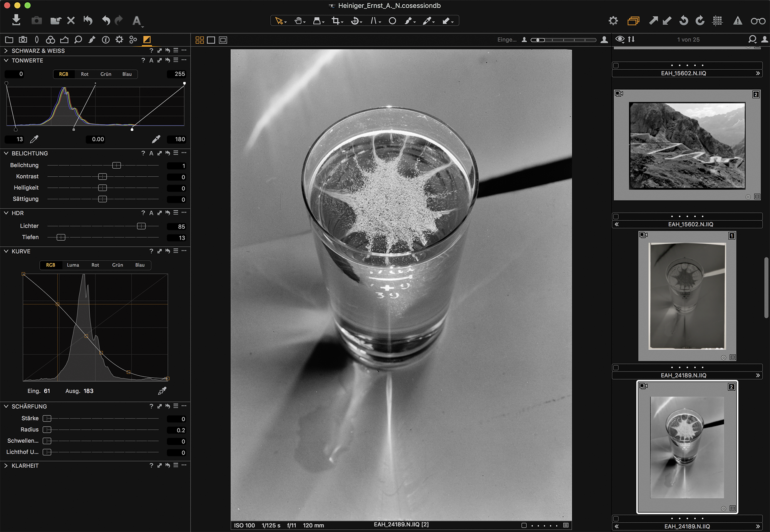
Task: Click the Import images download-arrow icon
Action: coord(16,20)
